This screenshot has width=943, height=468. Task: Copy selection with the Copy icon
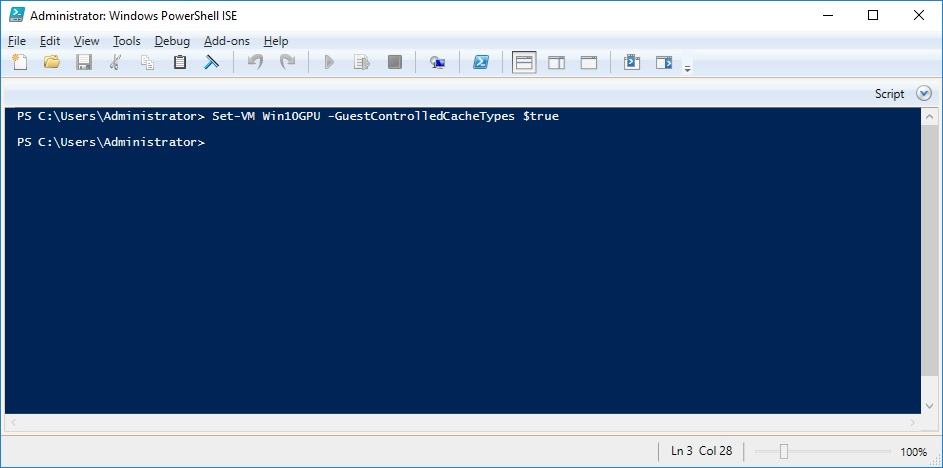coord(147,62)
